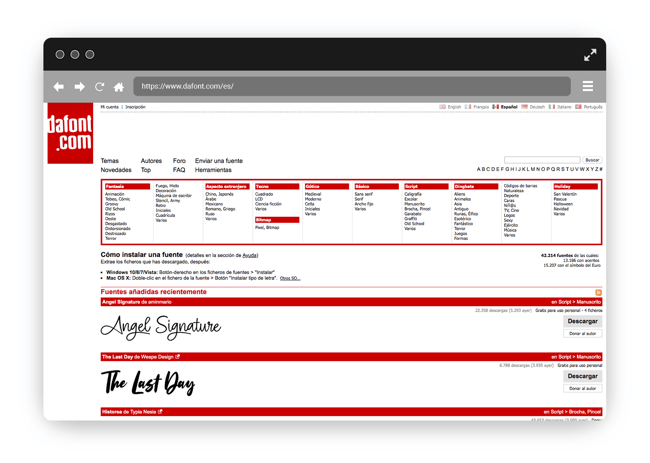Click Donar al autor for Angel Signature
The width and height of the screenshot is (650, 463).
582,333
